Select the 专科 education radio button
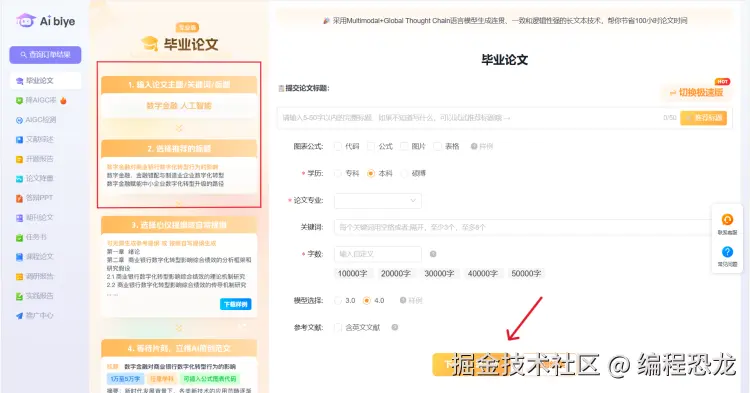 (338, 173)
